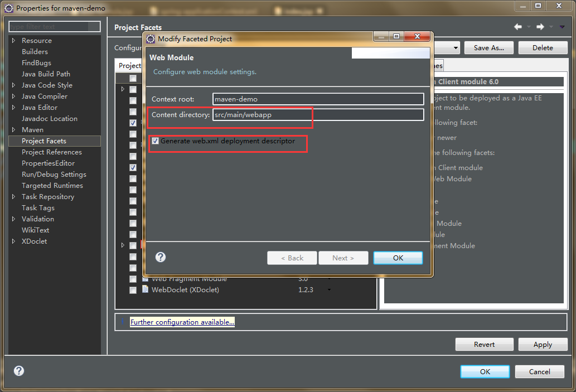Click Cancel in the Properties window
Viewport: 576px width, 392px height.
pyautogui.click(x=539, y=371)
